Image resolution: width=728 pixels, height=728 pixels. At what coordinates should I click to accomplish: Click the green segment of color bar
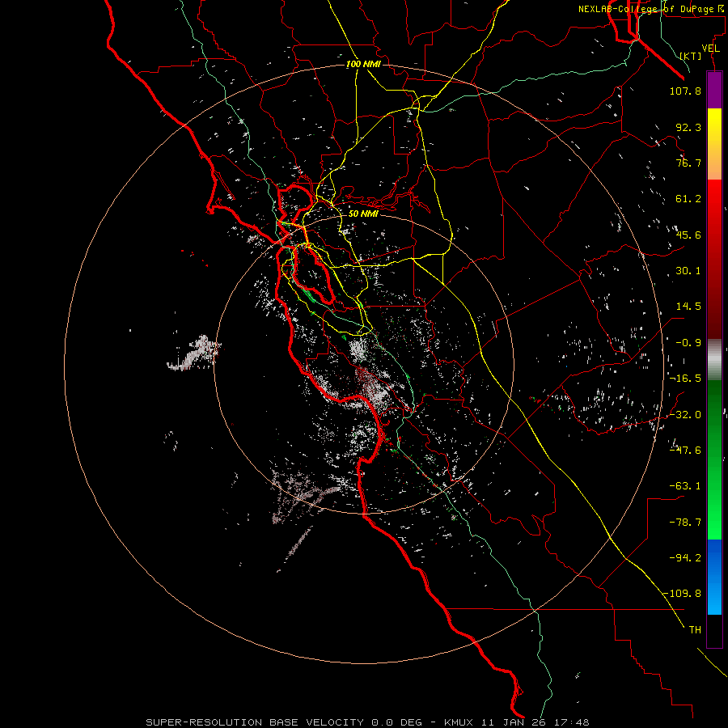point(714,459)
